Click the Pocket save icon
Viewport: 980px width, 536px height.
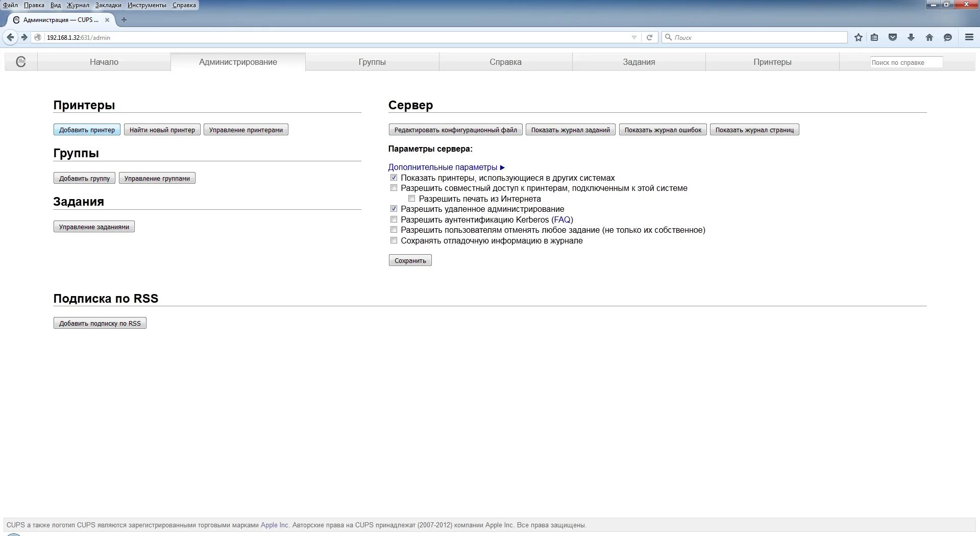click(893, 37)
